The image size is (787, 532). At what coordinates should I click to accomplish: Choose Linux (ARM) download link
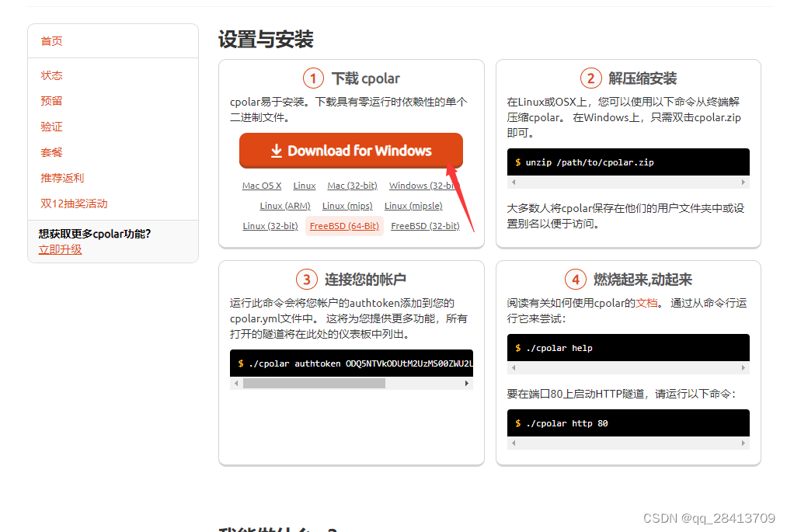[285, 206]
